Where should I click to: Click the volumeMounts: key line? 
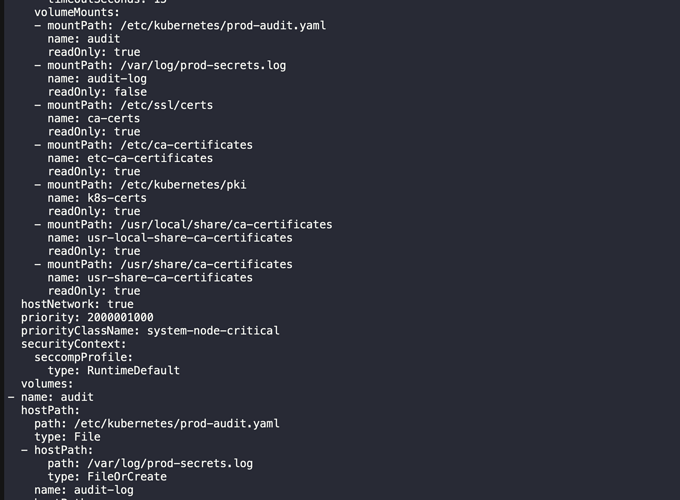(77, 12)
